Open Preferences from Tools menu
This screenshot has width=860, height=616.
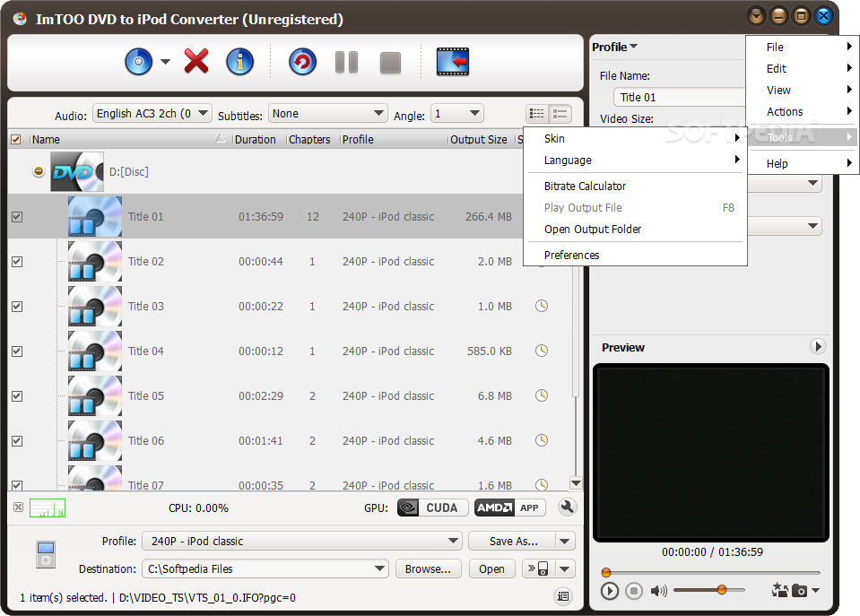pos(635,255)
